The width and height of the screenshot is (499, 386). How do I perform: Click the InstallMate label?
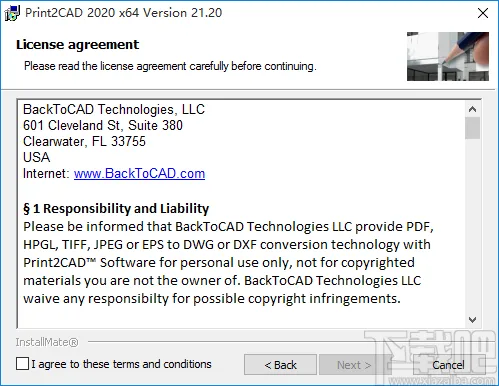point(47,342)
